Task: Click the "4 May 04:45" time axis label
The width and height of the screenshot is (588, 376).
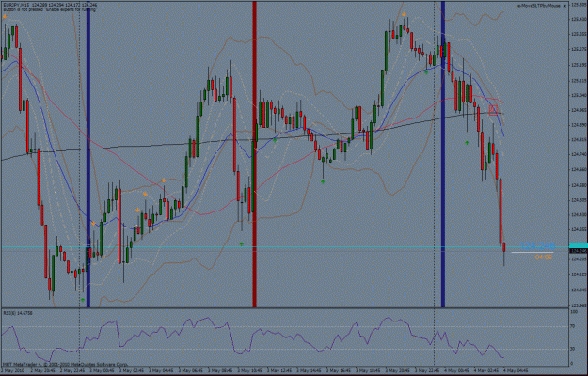Action: 514,370
